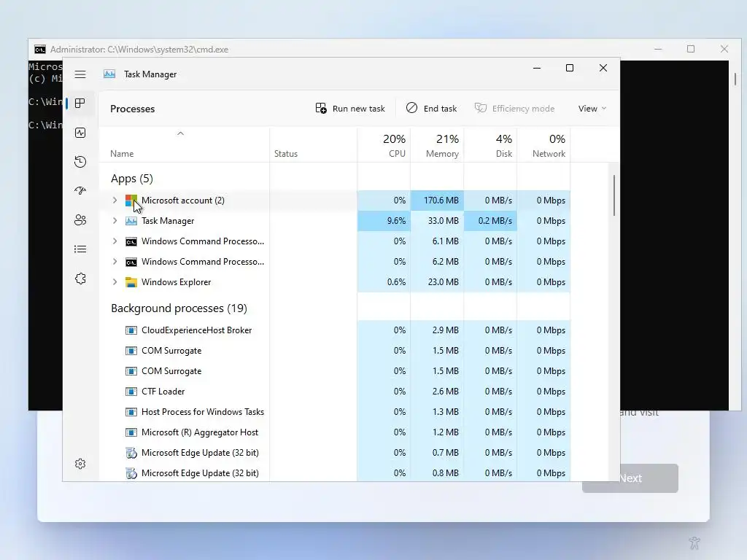Screen dimensions: 747x560
Task: Click the 0.2 MB/s disk cell
Action: pyautogui.click(x=491, y=221)
